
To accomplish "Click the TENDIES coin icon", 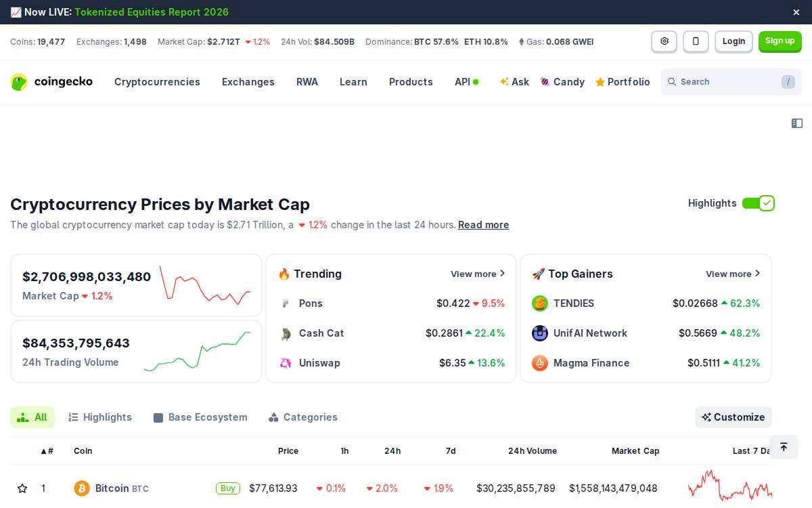I will click(x=540, y=303).
